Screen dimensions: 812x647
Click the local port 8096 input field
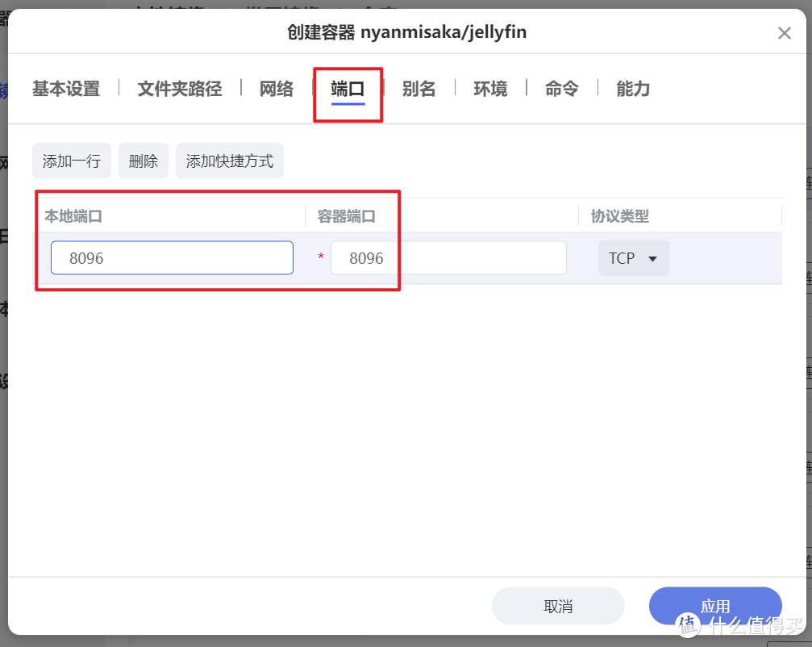click(171, 257)
